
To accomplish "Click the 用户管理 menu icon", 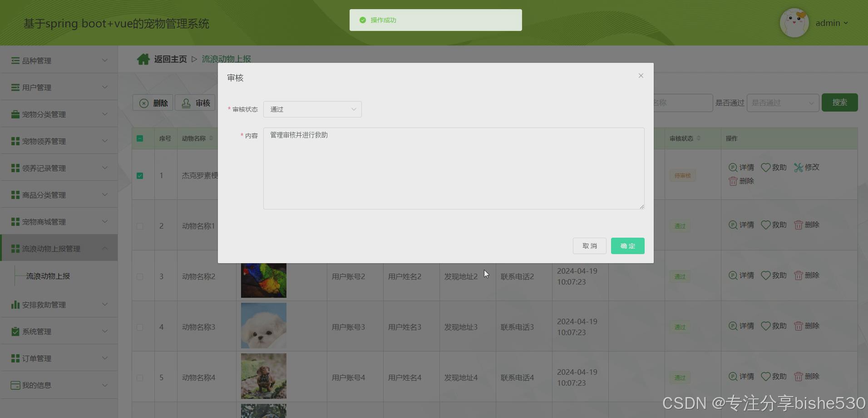I will pyautogui.click(x=15, y=87).
